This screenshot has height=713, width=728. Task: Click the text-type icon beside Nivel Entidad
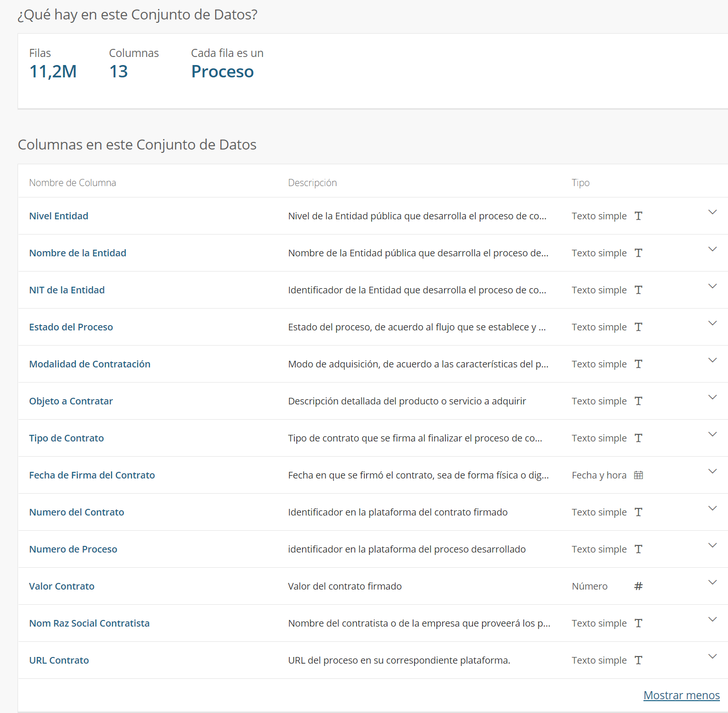click(638, 216)
